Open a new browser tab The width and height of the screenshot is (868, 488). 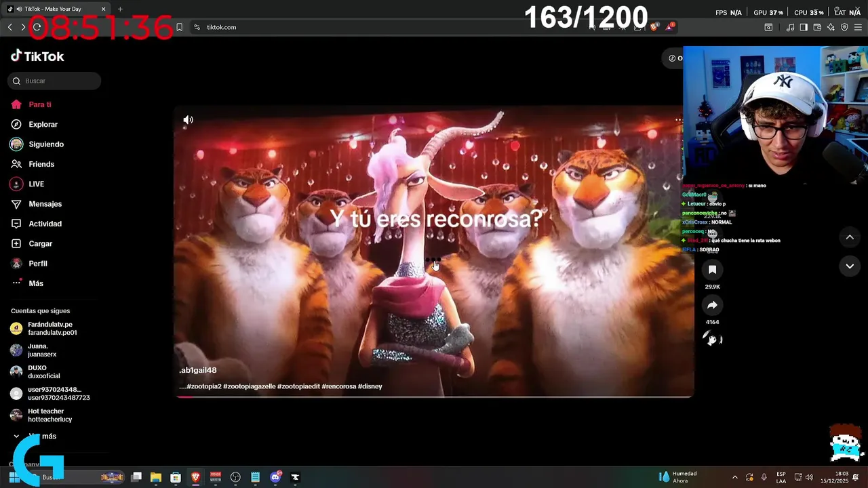(x=120, y=9)
